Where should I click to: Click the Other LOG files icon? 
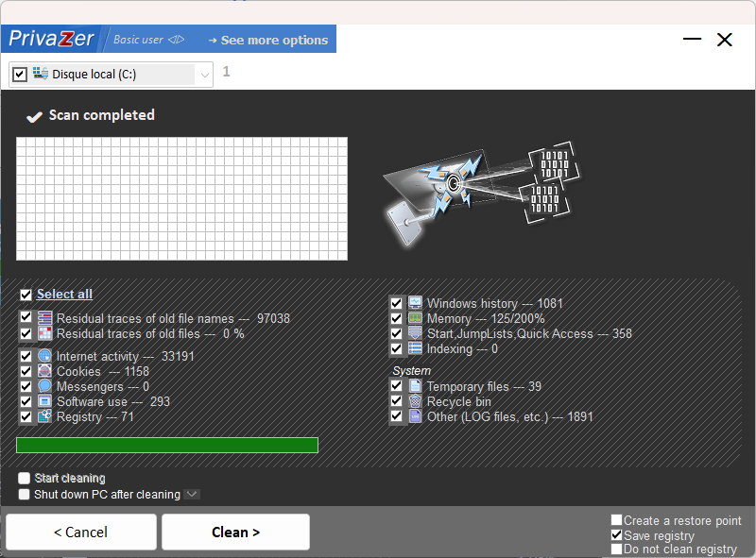(x=415, y=416)
